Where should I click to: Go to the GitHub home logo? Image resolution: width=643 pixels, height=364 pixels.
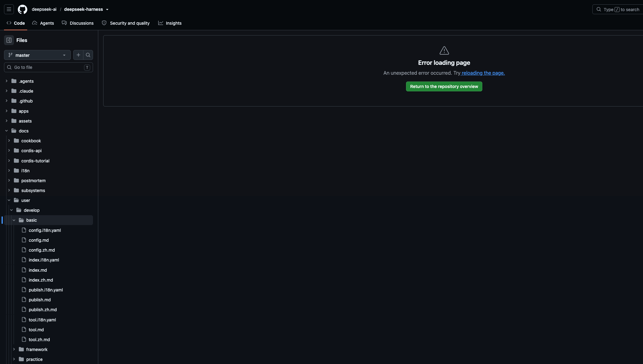tap(23, 9)
